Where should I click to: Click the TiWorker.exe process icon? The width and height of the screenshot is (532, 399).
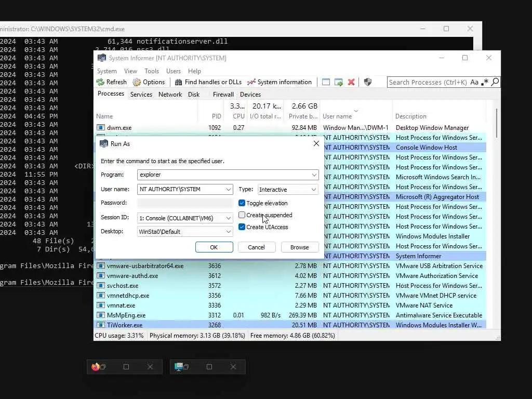(x=100, y=325)
